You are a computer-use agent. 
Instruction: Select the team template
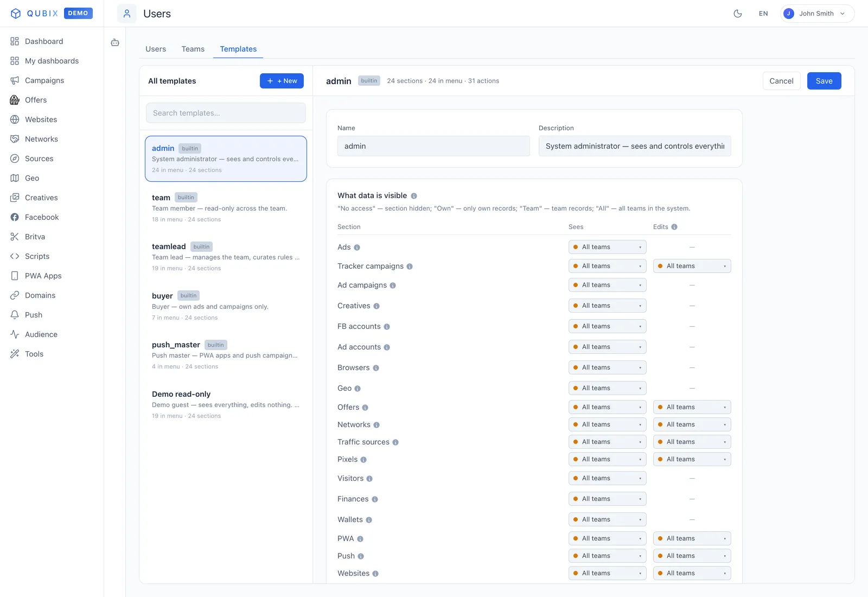coord(226,208)
